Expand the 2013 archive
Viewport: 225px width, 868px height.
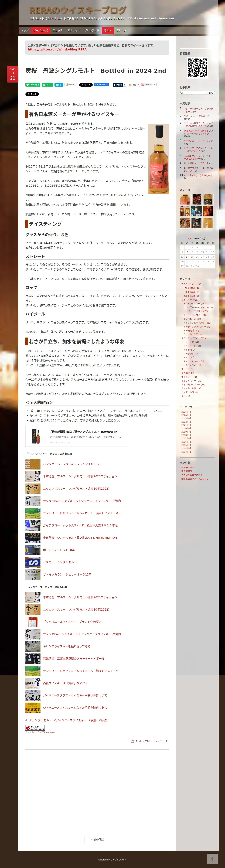tap(186, 451)
